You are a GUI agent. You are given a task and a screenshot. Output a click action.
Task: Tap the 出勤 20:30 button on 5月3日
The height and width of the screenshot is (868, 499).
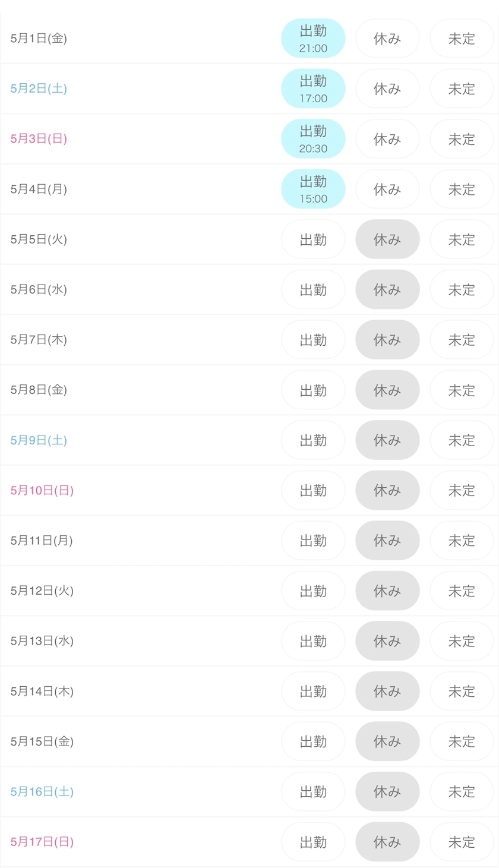click(x=313, y=139)
